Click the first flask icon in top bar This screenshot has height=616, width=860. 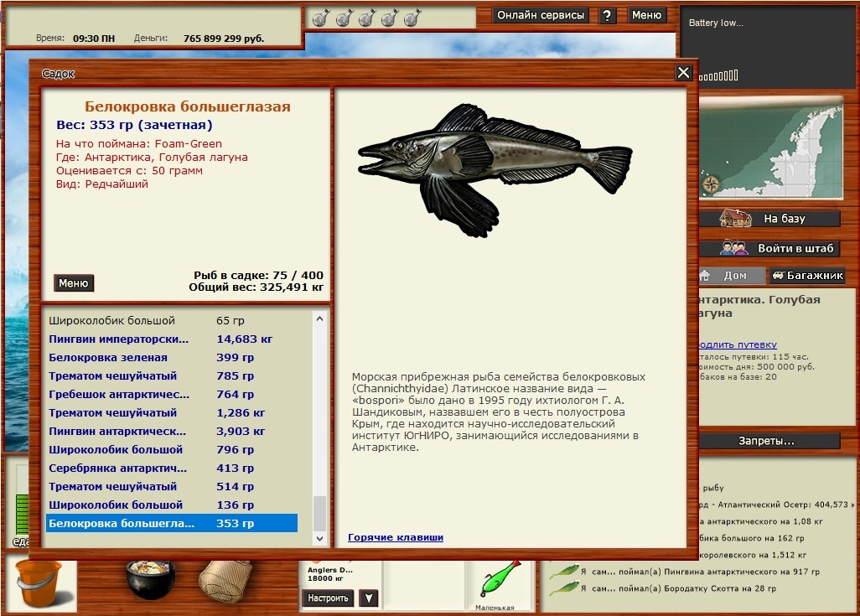(320, 17)
